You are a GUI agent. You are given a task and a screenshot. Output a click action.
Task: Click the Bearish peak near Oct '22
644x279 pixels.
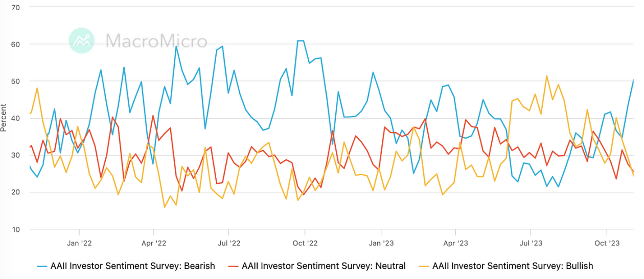click(301, 40)
